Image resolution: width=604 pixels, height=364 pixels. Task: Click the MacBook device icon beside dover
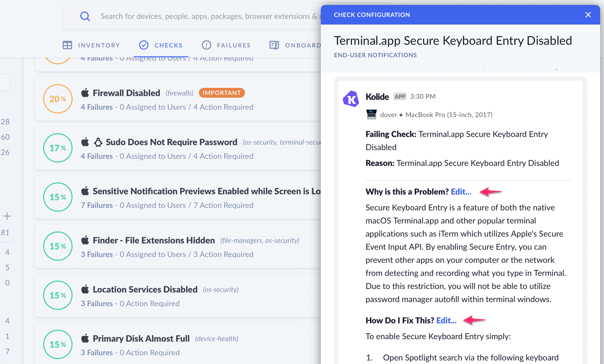tap(371, 115)
